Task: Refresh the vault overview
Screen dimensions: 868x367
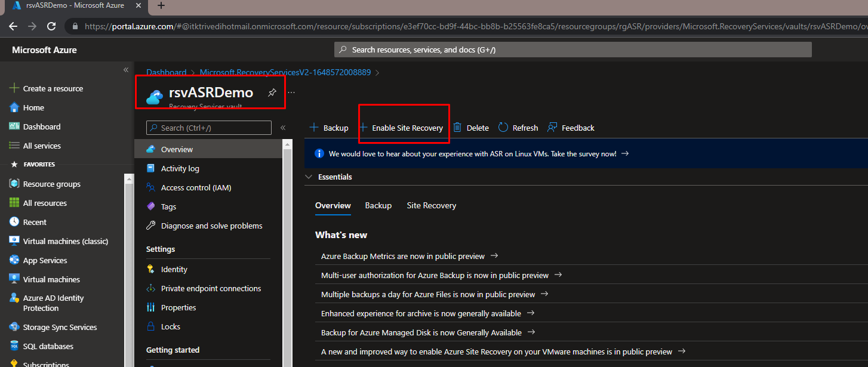Action: (518, 128)
